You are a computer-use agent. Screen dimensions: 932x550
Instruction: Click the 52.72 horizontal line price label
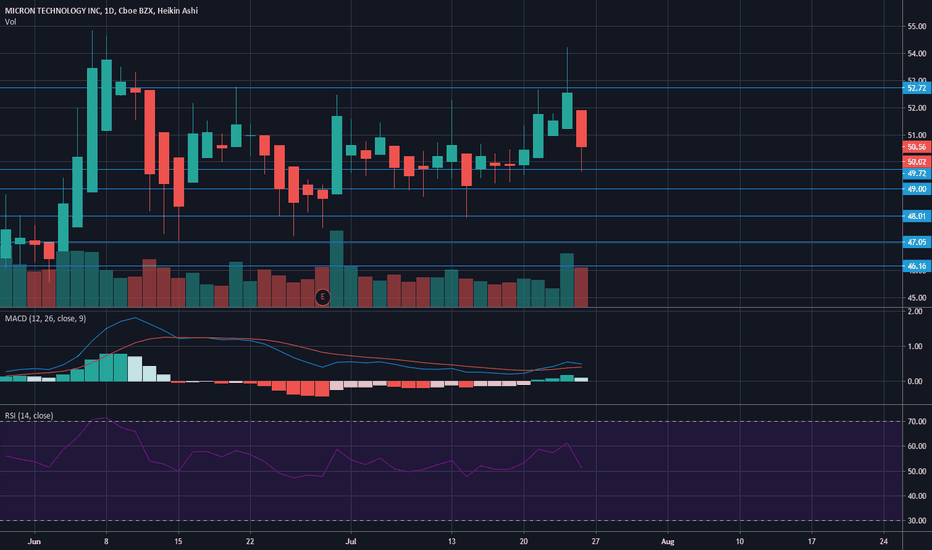point(917,88)
